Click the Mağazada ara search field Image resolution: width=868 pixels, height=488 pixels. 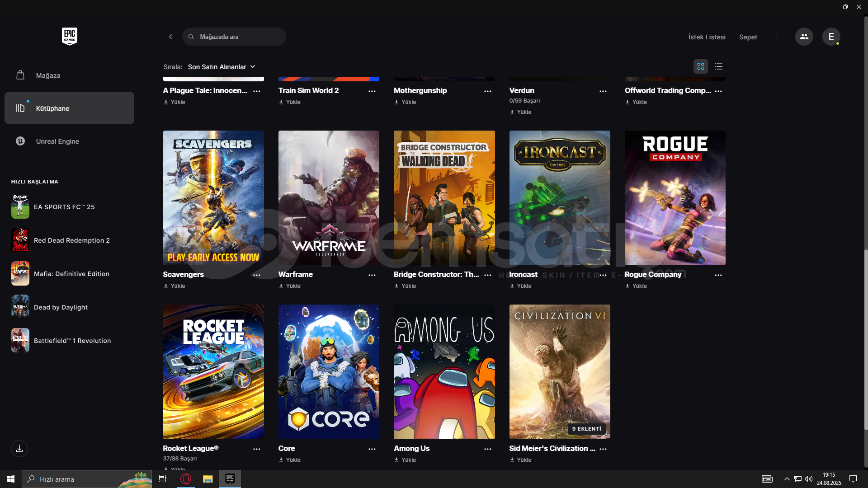tap(234, 37)
